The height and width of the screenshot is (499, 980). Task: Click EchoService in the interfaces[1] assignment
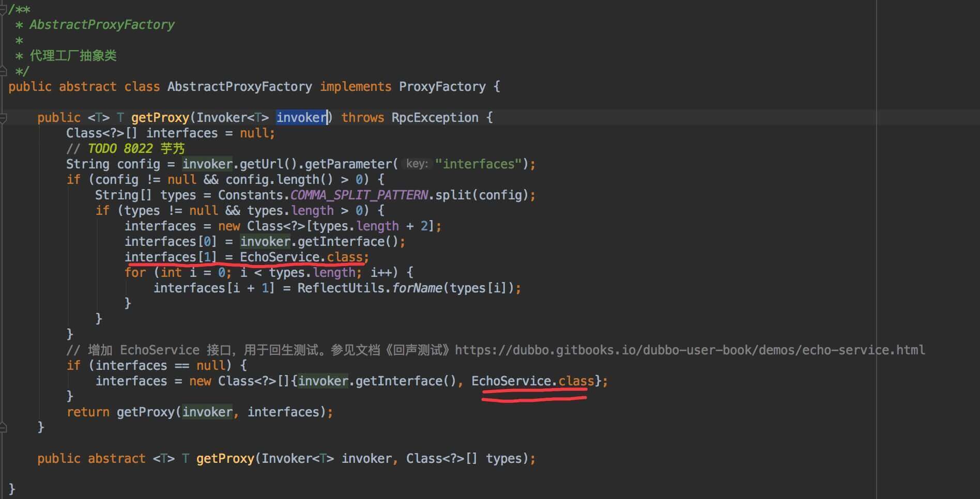point(280,257)
